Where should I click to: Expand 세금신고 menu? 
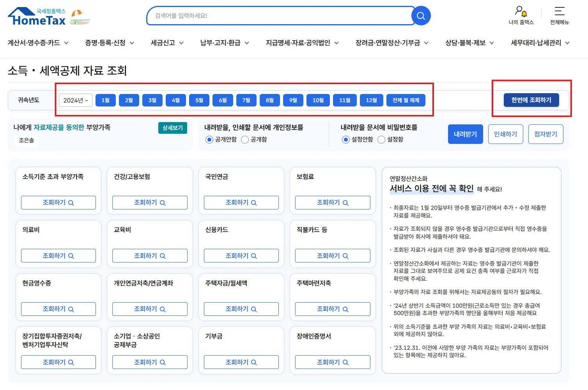[167, 43]
